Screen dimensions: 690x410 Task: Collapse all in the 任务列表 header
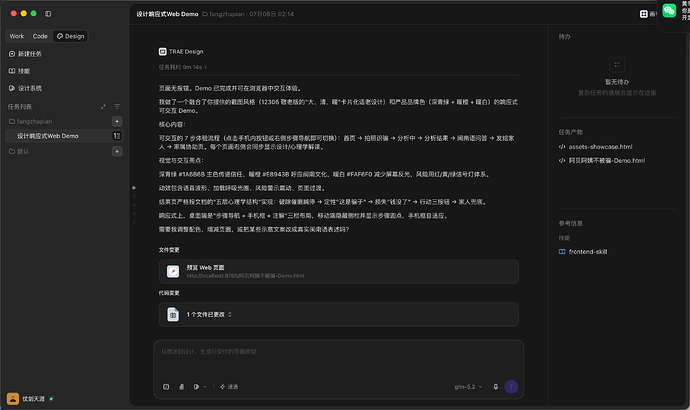pyautogui.click(x=103, y=106)
